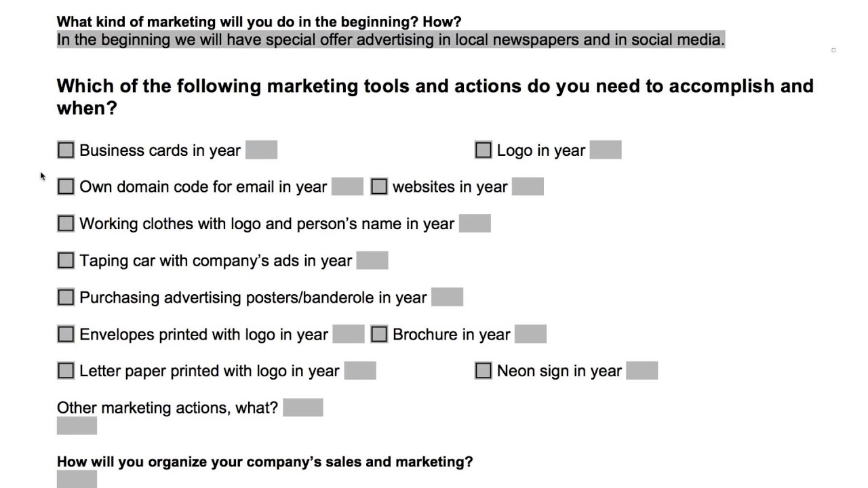Click the Business cards year field
This screenshot has width=868, height=488.
pyautogui.click(x=261, y=150)
